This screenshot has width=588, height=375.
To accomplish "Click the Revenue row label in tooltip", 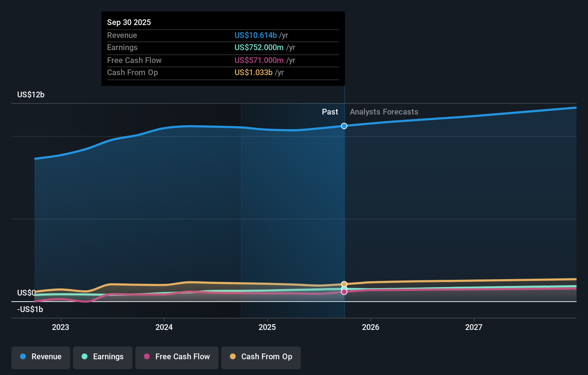I will (x=122, y=35).
